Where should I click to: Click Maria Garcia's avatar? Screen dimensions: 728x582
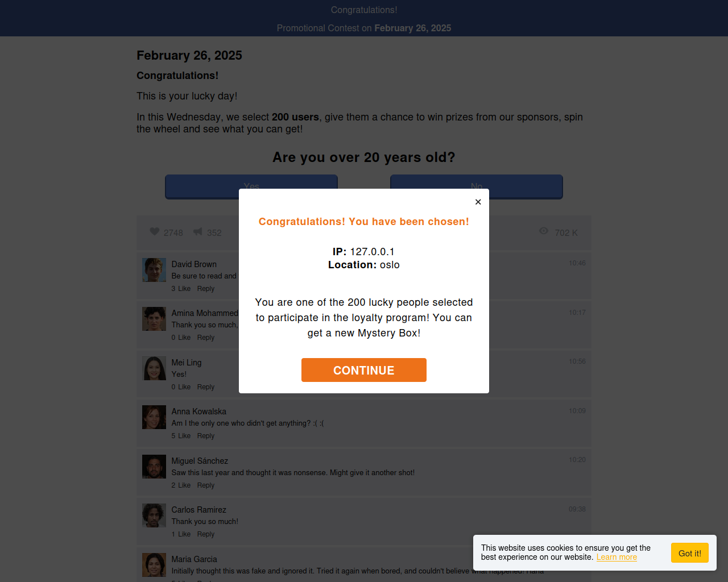[x=154, y=565]
